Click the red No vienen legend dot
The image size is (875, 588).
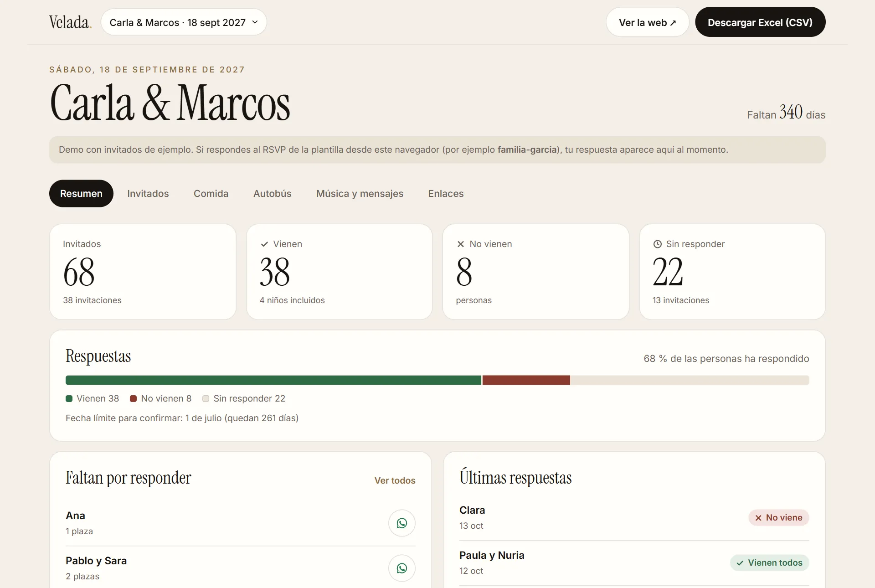[134, 399]
